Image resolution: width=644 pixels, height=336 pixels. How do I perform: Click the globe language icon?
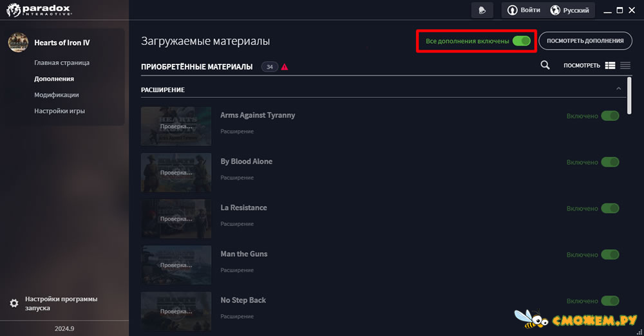click(x=555, y=10)
